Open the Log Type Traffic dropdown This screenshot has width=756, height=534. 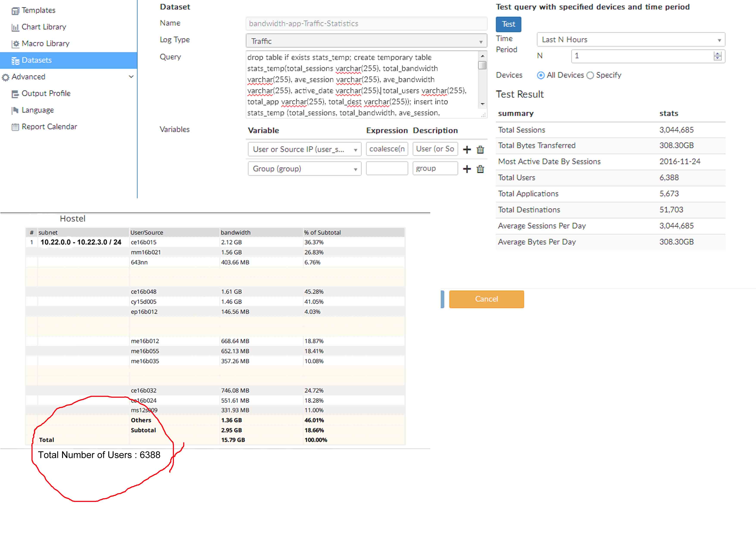point(366,41)
